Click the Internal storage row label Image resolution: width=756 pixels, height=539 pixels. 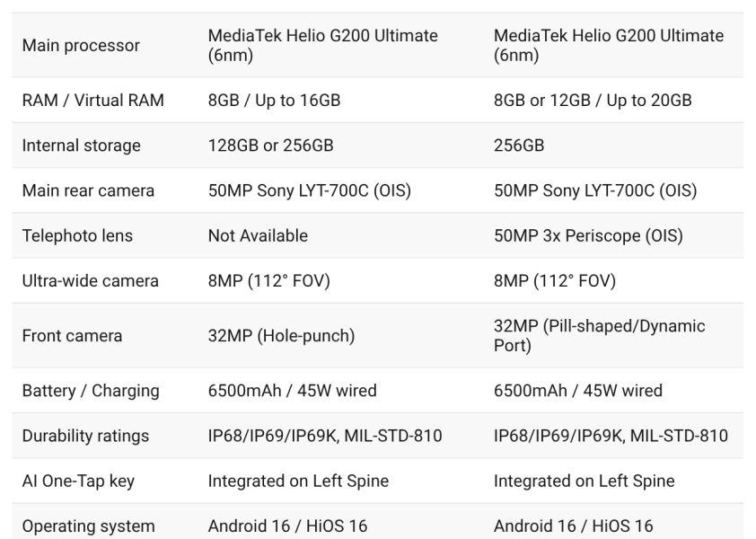pyautogui.click(x=81, y=146)
